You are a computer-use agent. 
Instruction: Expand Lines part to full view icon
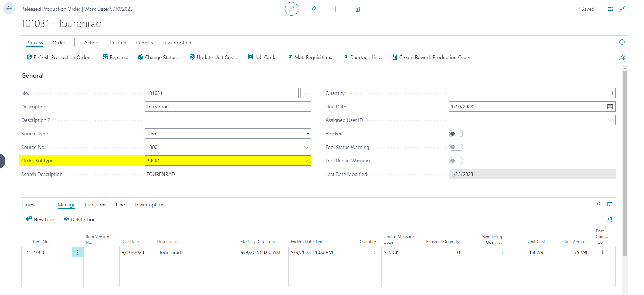pyautogui.click(x=610, y=204)
